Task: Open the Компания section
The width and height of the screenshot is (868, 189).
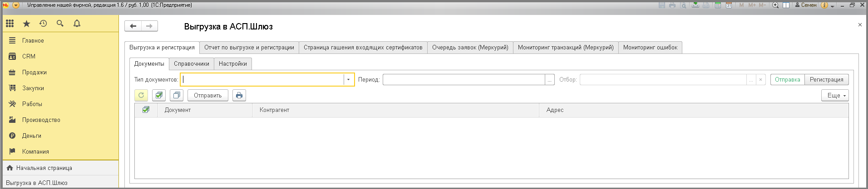Action: tap(60, 151)
